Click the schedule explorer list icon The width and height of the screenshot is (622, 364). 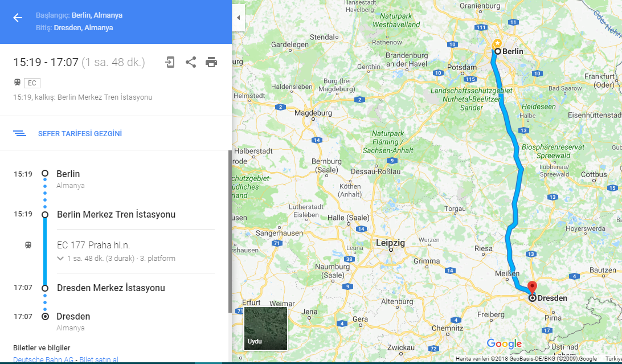tap(20, 134)
